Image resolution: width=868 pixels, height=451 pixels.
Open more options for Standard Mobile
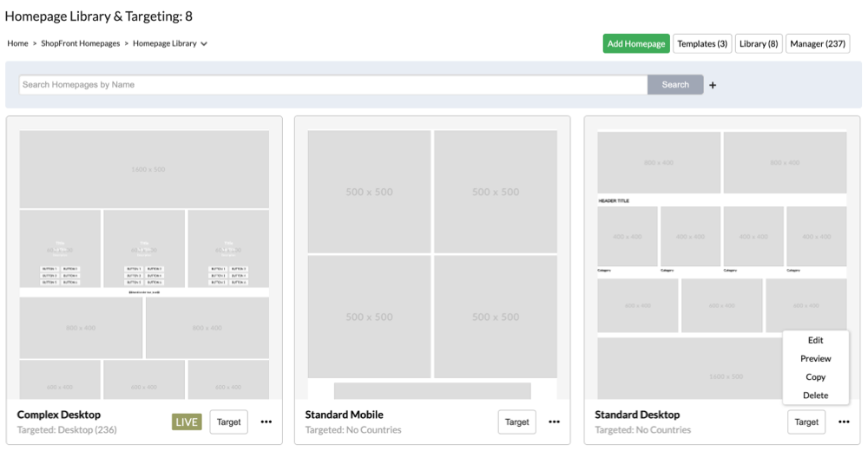tap(554, 422)
